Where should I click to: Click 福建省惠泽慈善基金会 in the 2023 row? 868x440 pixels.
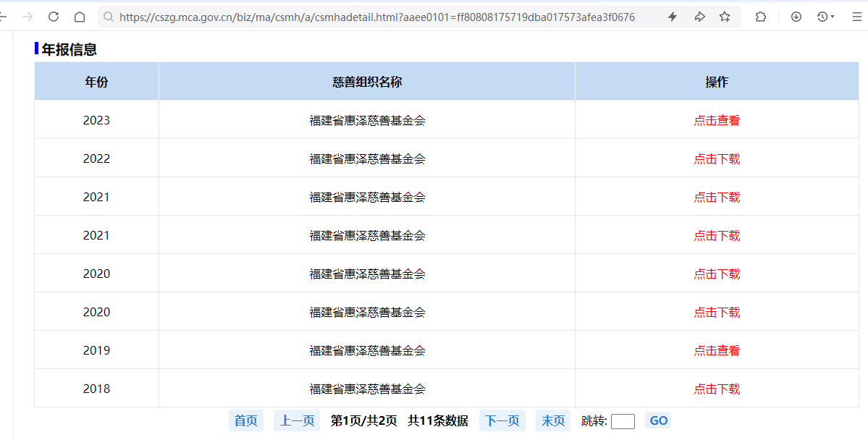pyautogui.click(x=367, y=120)
